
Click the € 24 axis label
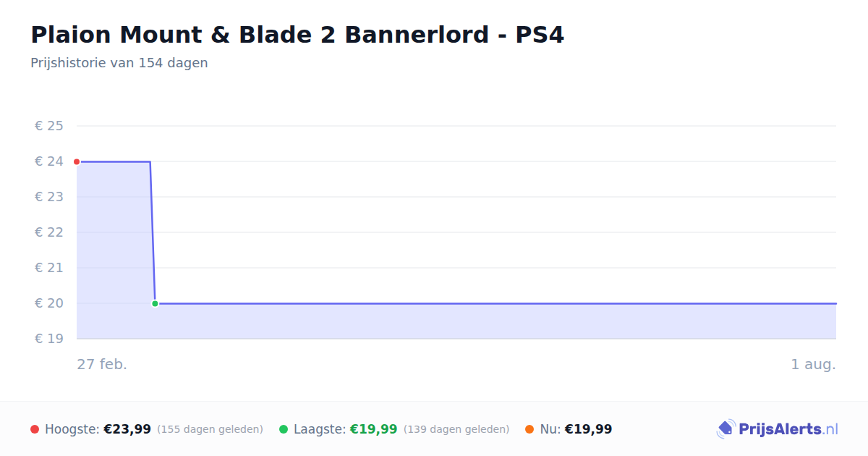(x=49, y=161)
